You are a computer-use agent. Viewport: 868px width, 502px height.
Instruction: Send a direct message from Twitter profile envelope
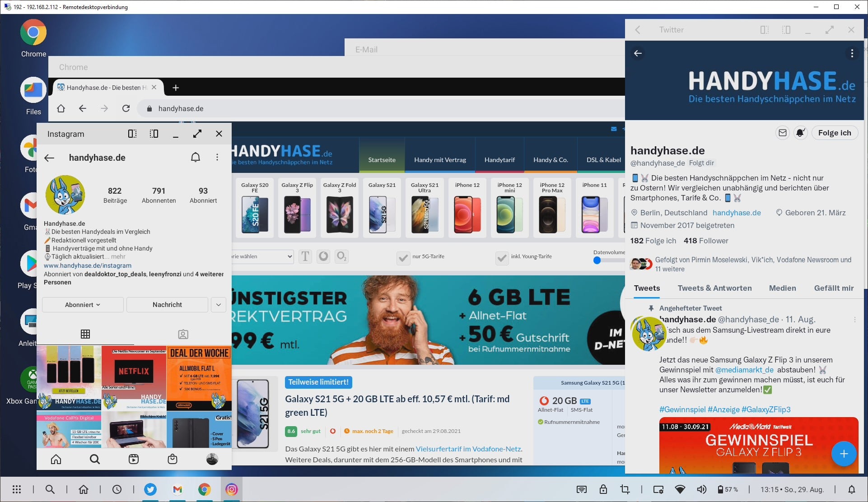783,133
